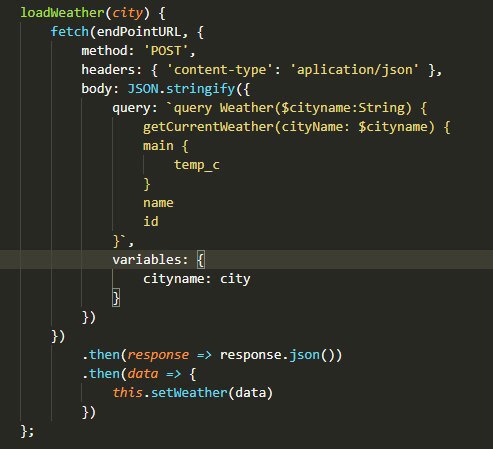This screenshot has width=493, height=449.
Task: Click the 'getCurrentWeather' field name
Action: tap(208, 127)
